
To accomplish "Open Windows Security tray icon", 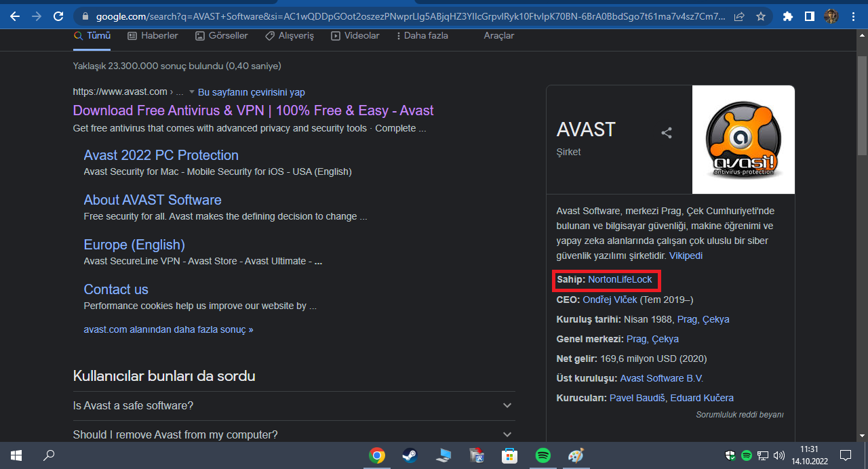I will pyautogui.click(x=731, y=455).
